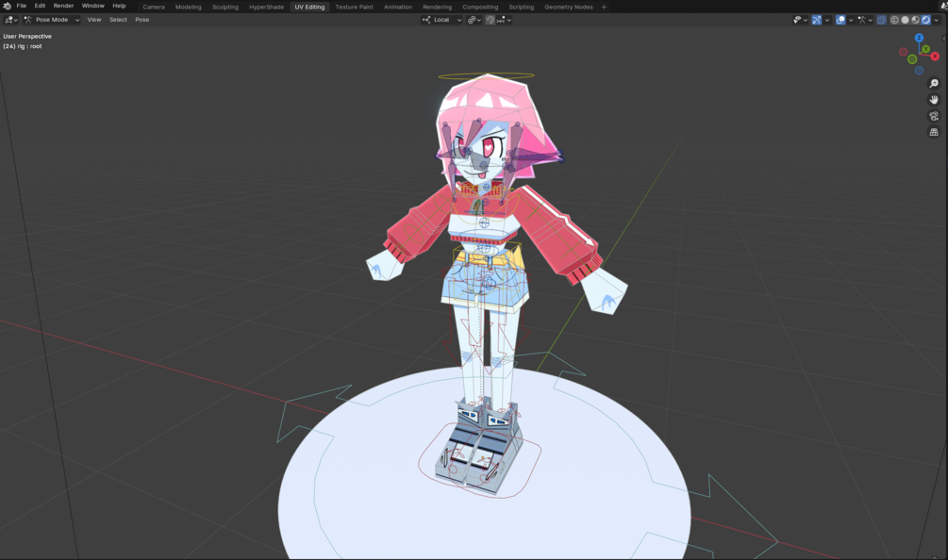Open the pivot point dropdown

coord(474,20)
